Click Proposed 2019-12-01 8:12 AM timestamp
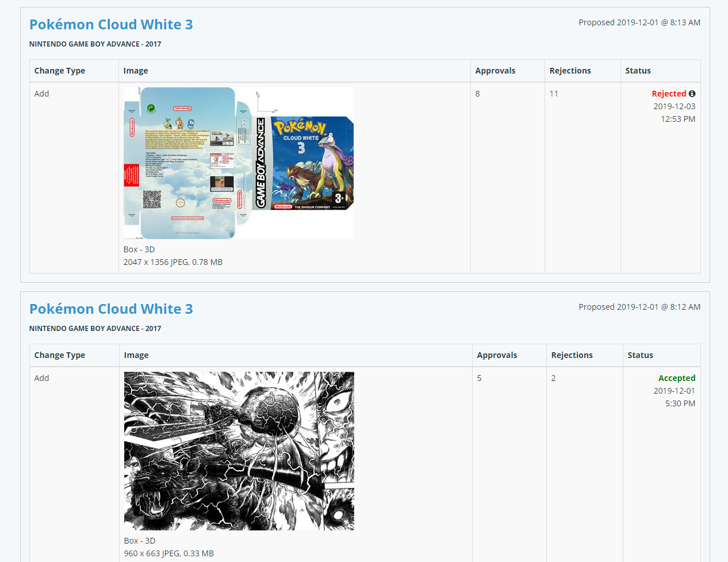 [639, 307]
